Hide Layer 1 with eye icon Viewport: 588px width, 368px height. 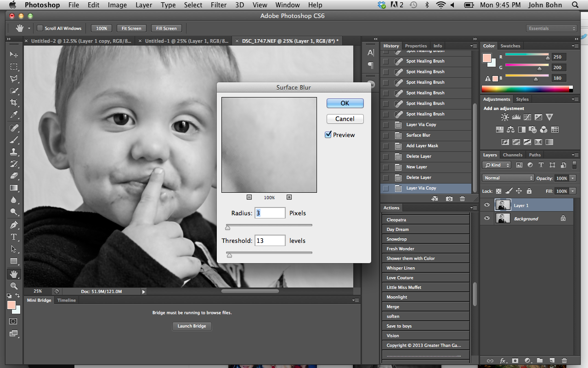487,206
